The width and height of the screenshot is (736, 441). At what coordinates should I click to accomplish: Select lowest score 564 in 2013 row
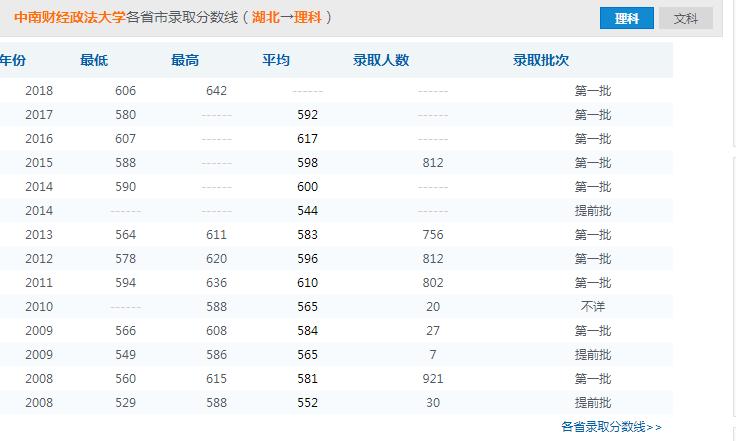point(125,234)
